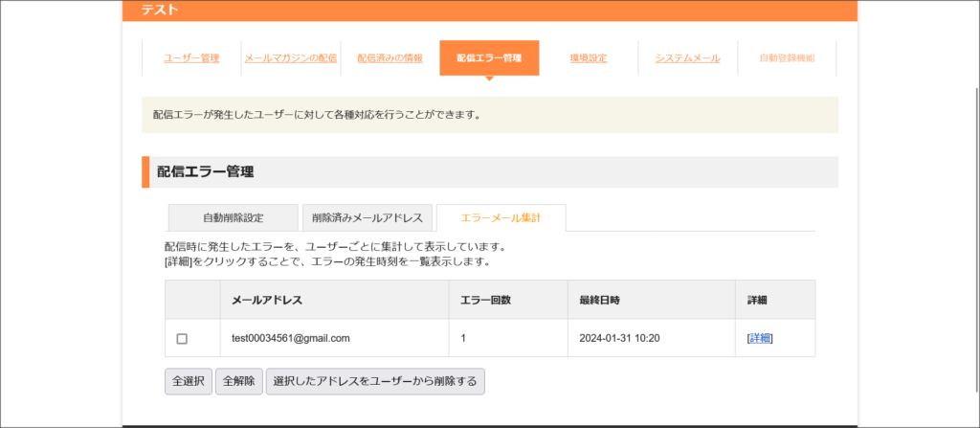This screenshot has width=980, height=428.
Task: Click the エラー回数 column header
Action: coord(485,301)
